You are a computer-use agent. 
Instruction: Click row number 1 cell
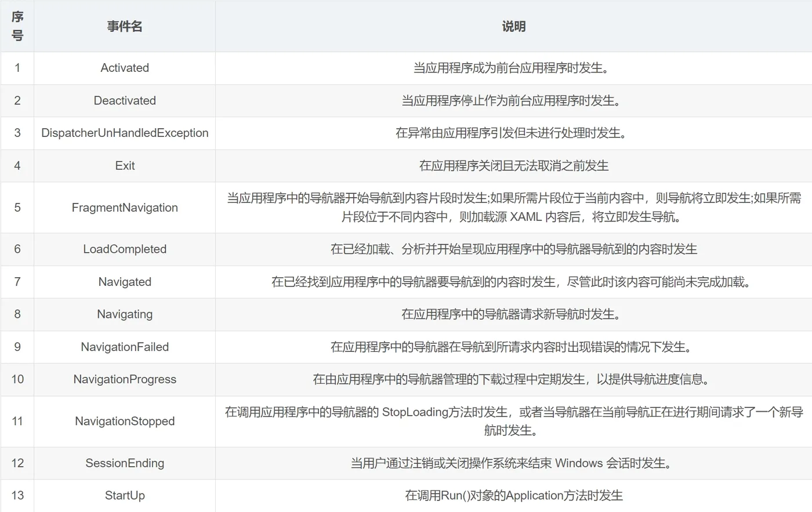17,68
